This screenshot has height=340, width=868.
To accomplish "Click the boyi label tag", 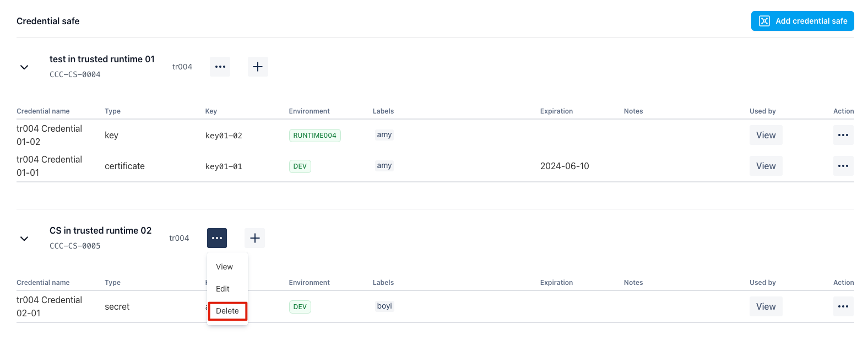I will [x=384, y=306].
